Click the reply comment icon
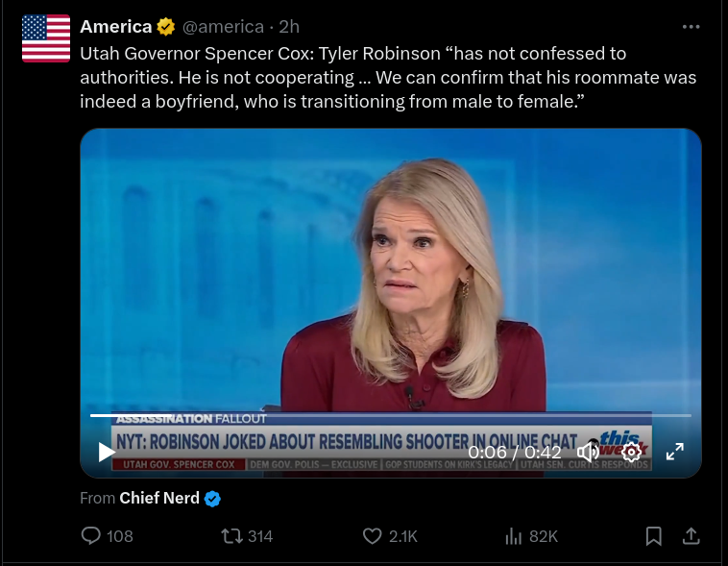This screenshot has width=728, height=566. click(x=92, y=536)
